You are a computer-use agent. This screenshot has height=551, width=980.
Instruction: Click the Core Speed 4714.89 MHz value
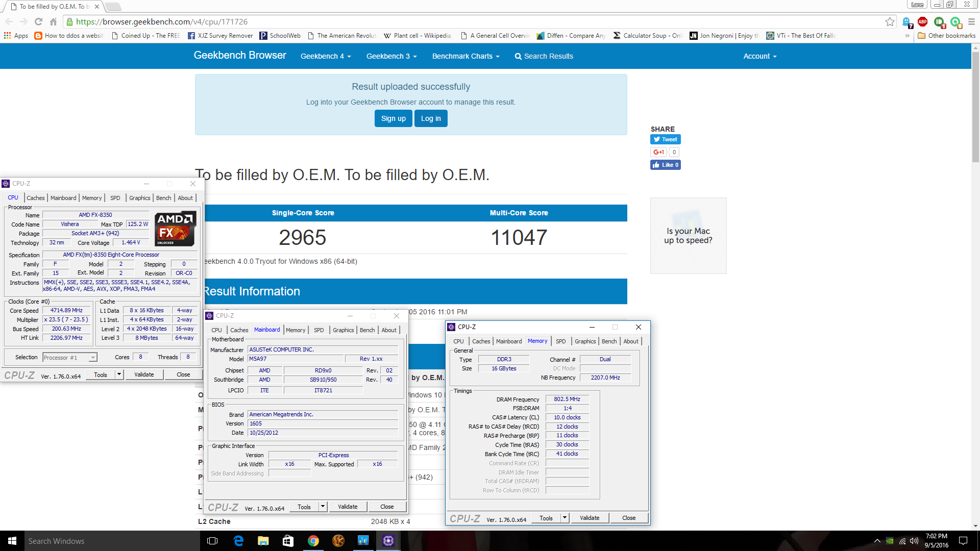66,310
